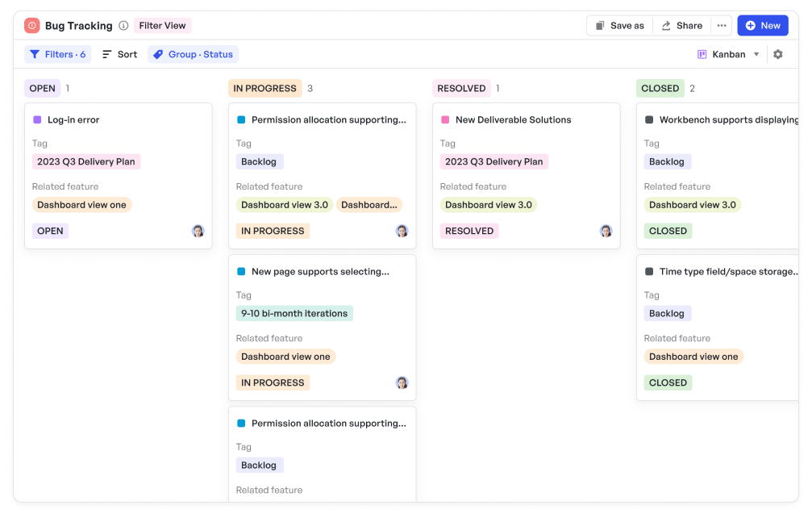Viewport: 812px width, 518px height.
Task: Click the red Bug Tracking app icon
Action: [32, 26]
